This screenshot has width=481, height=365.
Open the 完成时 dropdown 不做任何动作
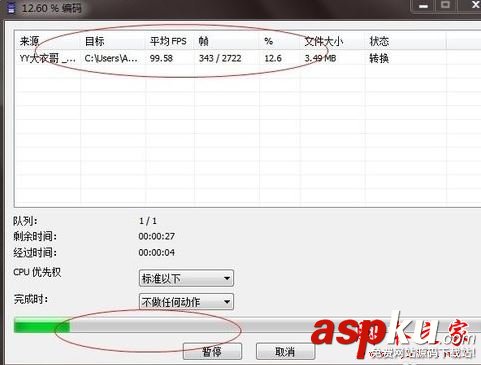(x=186, y=302)
